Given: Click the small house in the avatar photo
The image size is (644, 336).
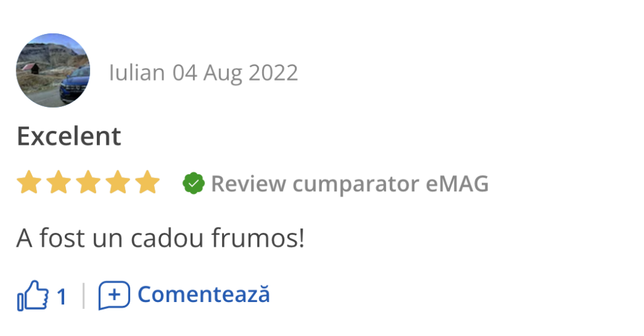Looking at the screenshot, I should coord(32,68).
